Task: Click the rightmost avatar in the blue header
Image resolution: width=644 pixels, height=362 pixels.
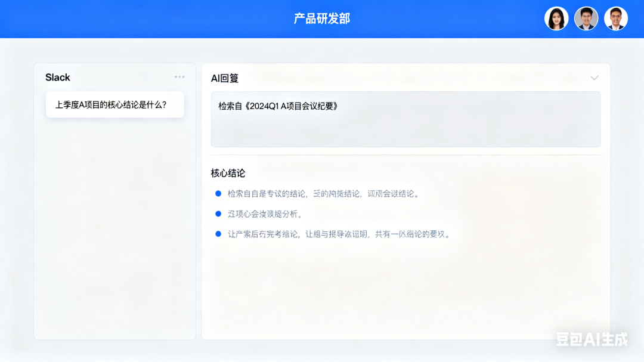Action: 616,18
